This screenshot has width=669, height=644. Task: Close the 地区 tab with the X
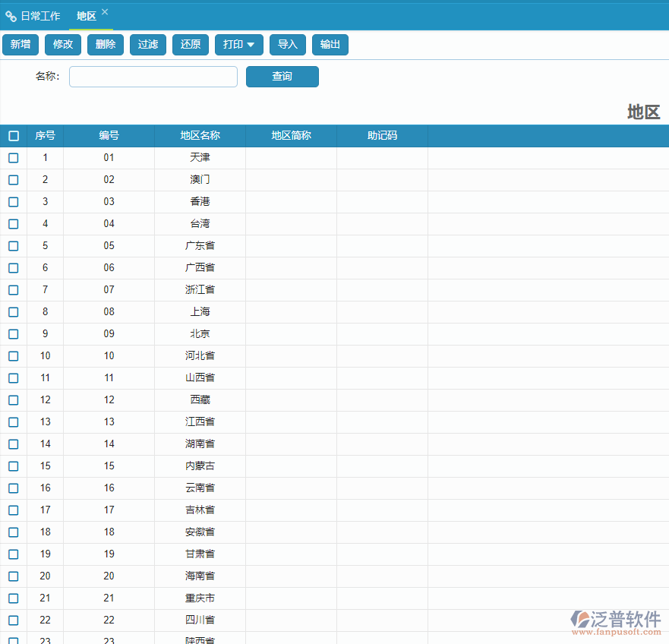coord(105,12)
